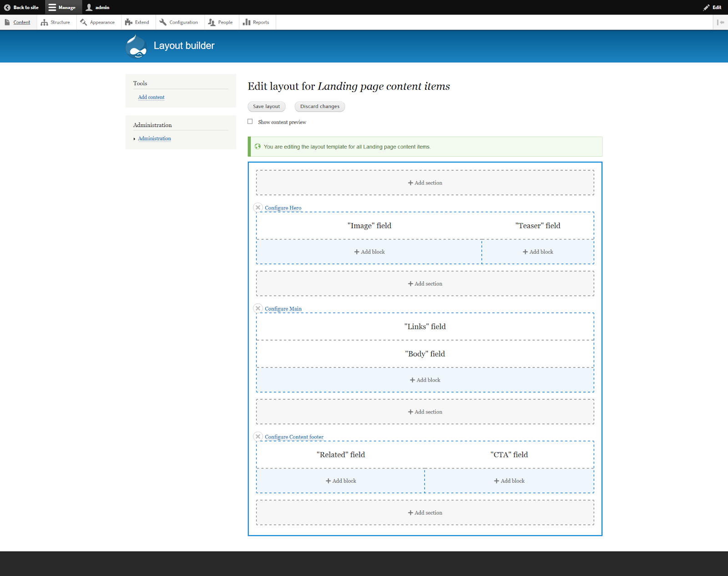728x576 pixels.
Task: Expand the Administration tree arrow
Action: tap(134, 139)
